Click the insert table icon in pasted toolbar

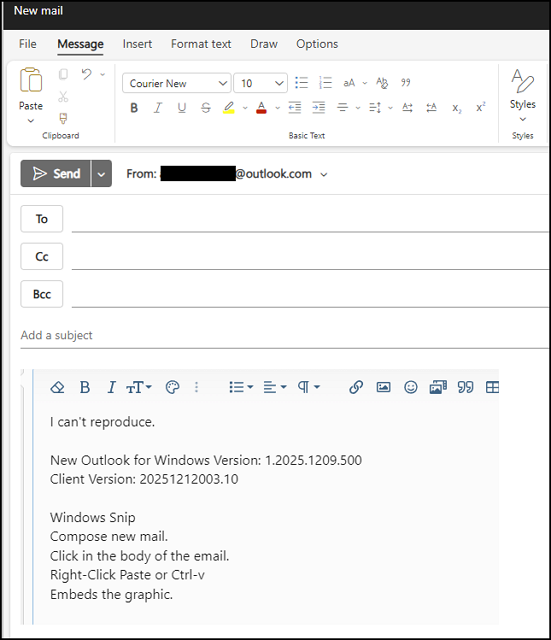coord(492,387)
